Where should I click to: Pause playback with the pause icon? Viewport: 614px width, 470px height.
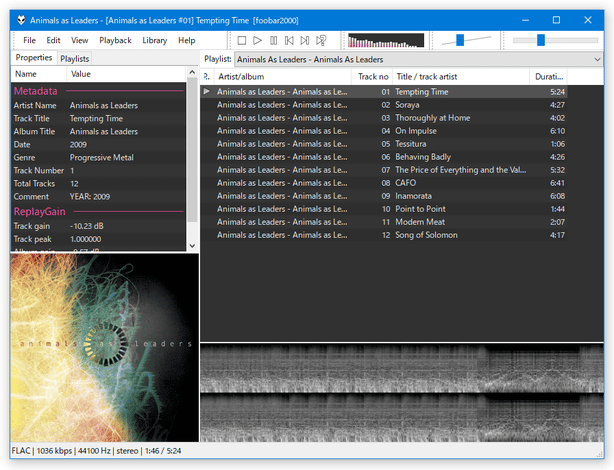click(x=273, y=40)
